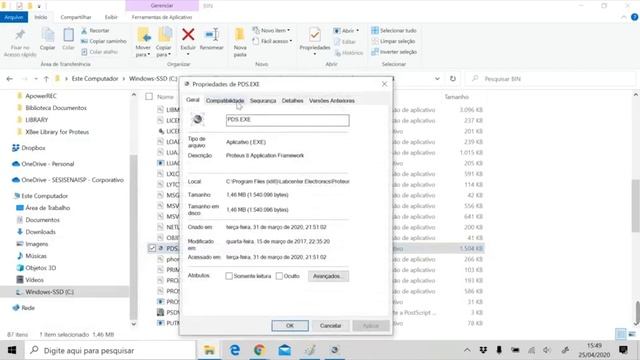Click the refresh button by address bar
640x360 pixels.
(453, 78)
